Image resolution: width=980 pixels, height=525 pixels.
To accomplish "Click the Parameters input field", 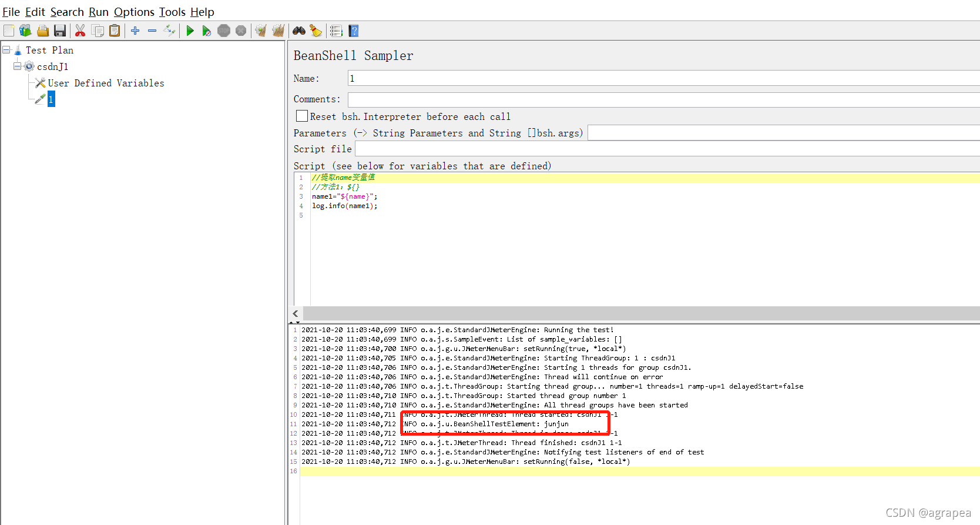I will pyautogui.click(x=784, y=133).
